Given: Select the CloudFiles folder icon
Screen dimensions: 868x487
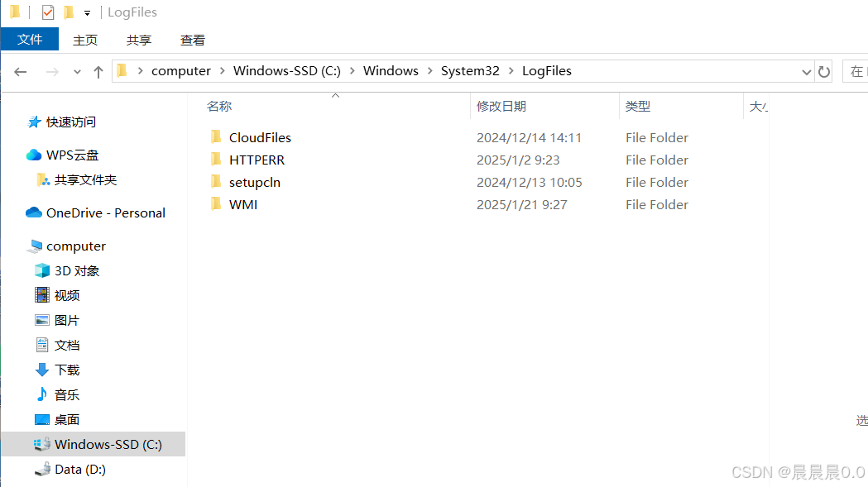Looking at the screenshot, I should [x=216, y=136].
